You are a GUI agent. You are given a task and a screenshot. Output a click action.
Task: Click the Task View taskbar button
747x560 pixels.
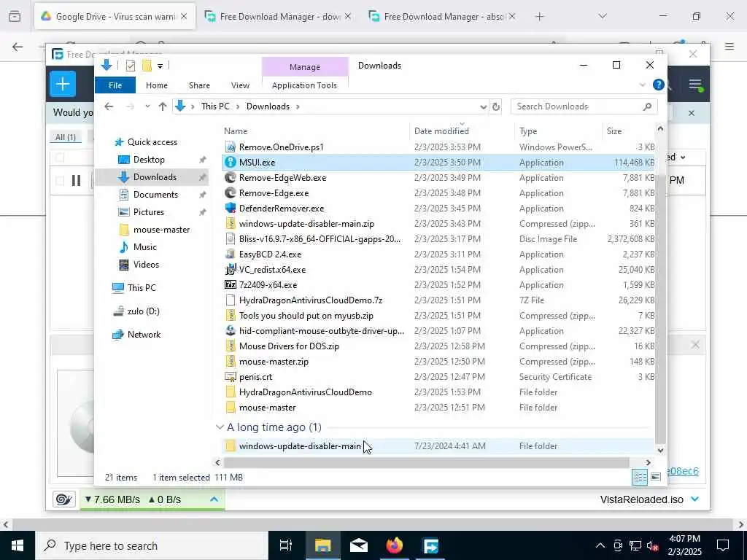click(286, 545)
